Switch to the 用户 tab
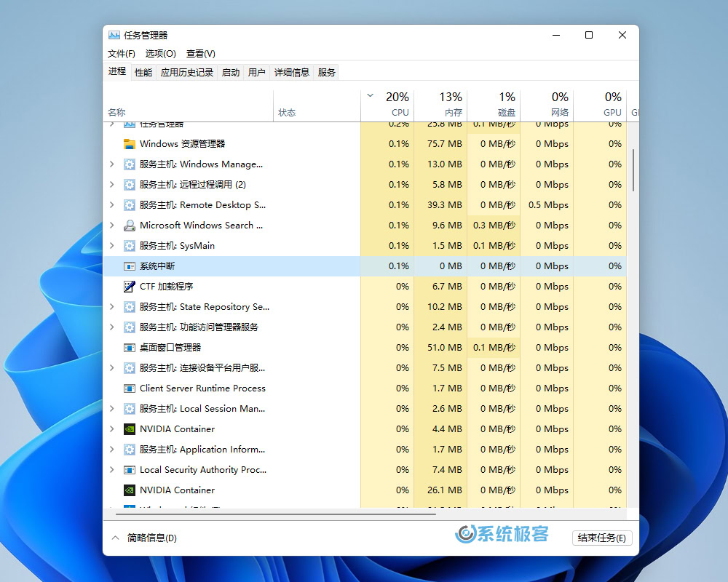Screen dimensions: 728x582 [257, 73]
